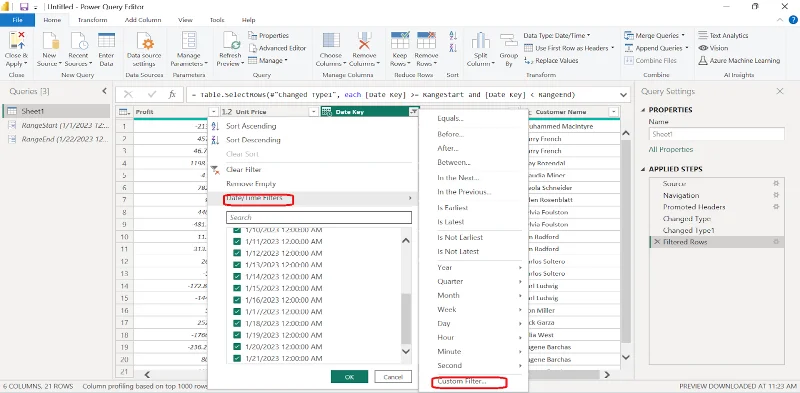Uncheck the 1/14/2023 12:00:00 AM checkbox
This screenshot has width=800, height=393.
[237, 277]
